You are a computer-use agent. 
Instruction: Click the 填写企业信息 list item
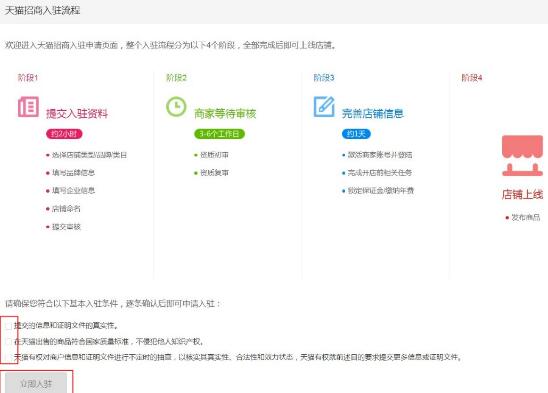click(x=73, y=191)
